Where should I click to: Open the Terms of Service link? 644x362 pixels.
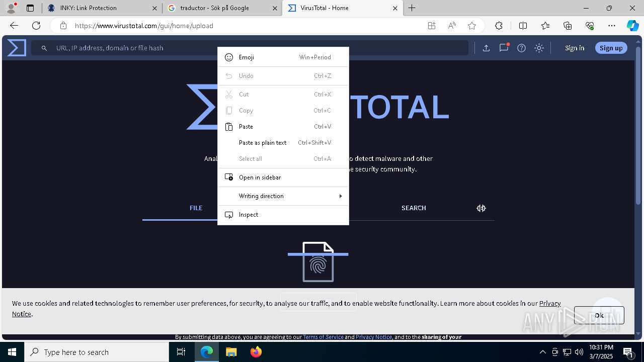[x=323, y=337]
